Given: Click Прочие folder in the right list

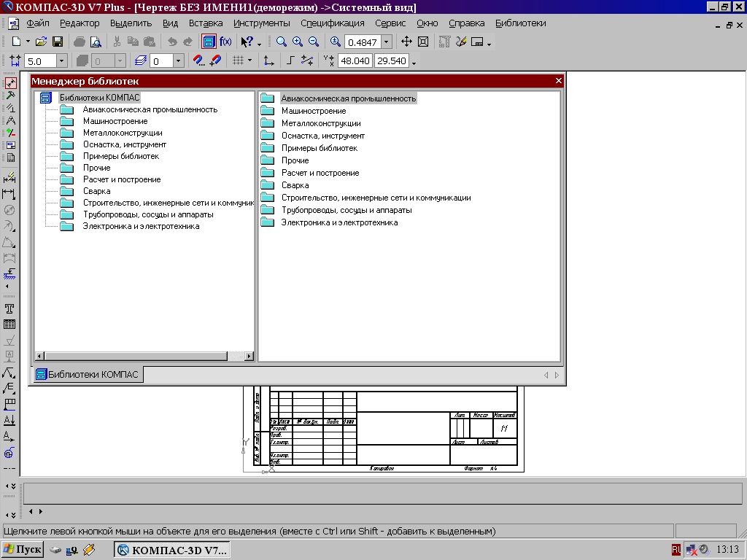Looking at the screenshot, I should click(x=295, y=160).
